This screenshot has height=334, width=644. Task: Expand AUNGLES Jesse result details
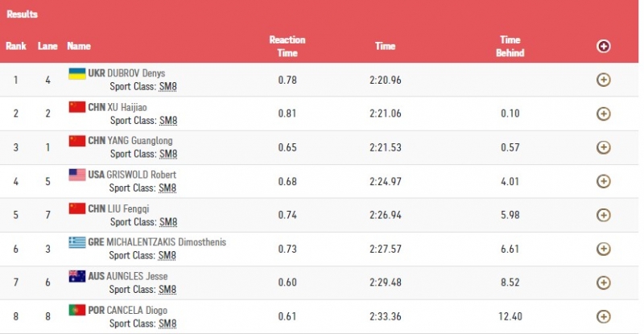603,282
